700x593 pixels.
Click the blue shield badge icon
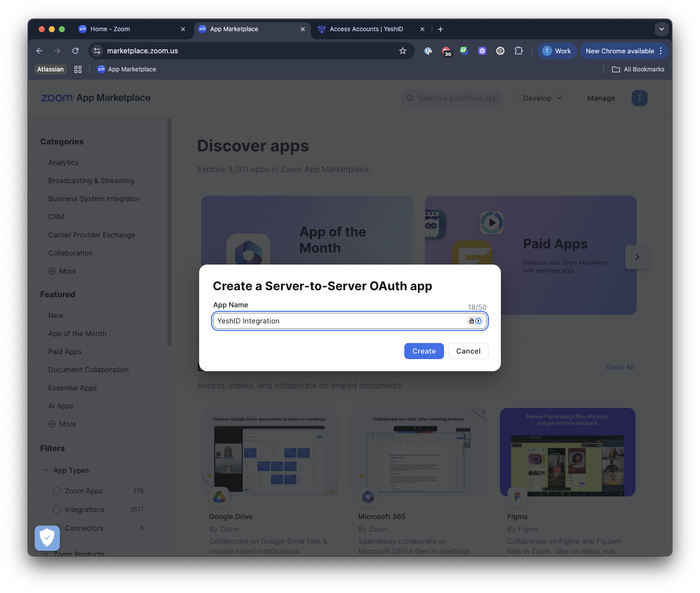pos(47,538)
